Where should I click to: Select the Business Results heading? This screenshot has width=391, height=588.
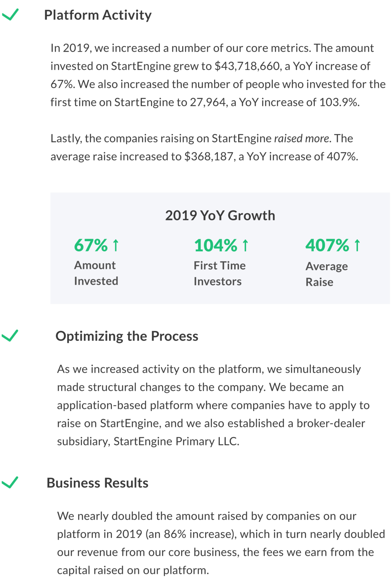[x=97, y=483]
